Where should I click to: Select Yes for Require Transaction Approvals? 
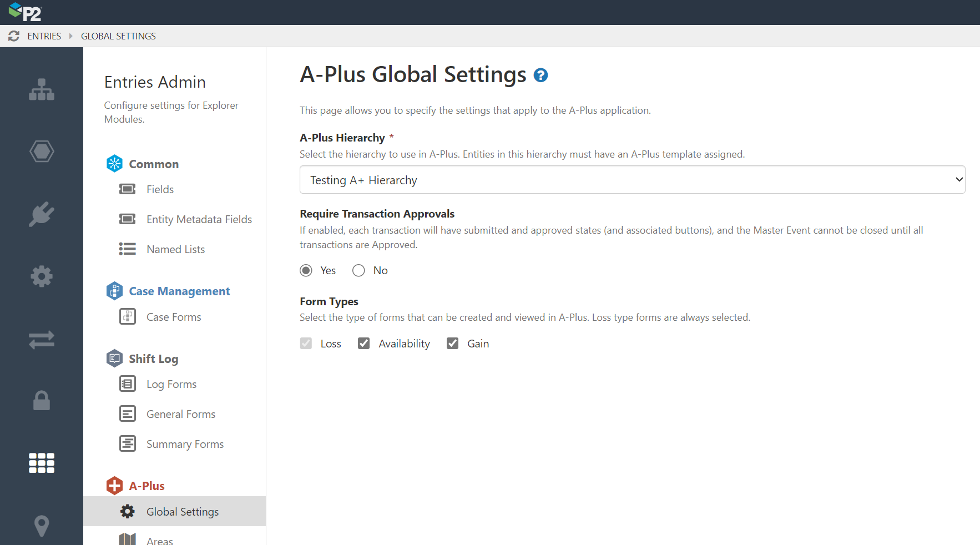click(306, 270)
